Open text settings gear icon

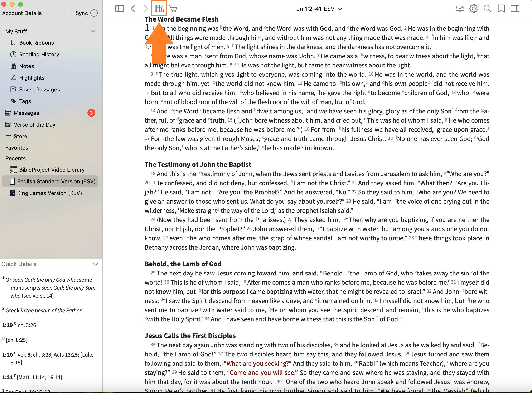(474, 9)
